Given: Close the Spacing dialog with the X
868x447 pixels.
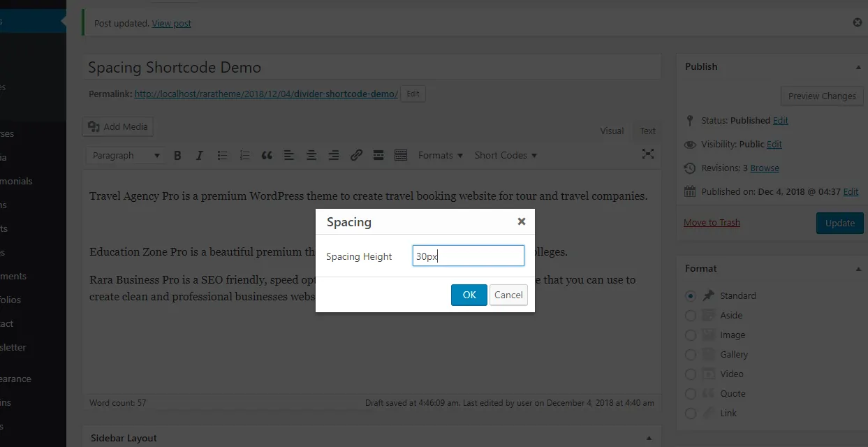Looking at the screenshot, I should pyautogui.click(x=521, y=221).
